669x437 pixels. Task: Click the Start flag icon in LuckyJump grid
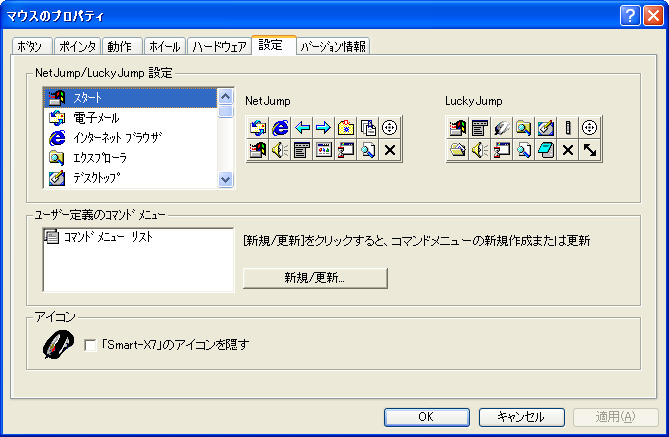tap(457, 127)
